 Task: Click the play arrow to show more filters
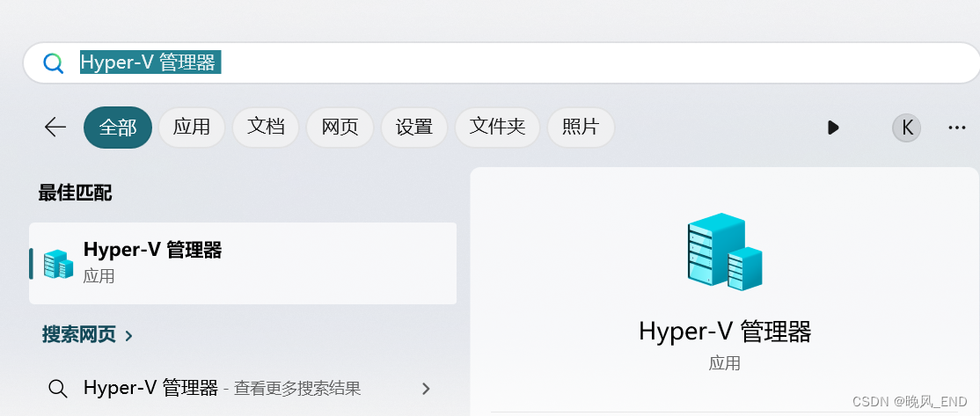(832, 128)
